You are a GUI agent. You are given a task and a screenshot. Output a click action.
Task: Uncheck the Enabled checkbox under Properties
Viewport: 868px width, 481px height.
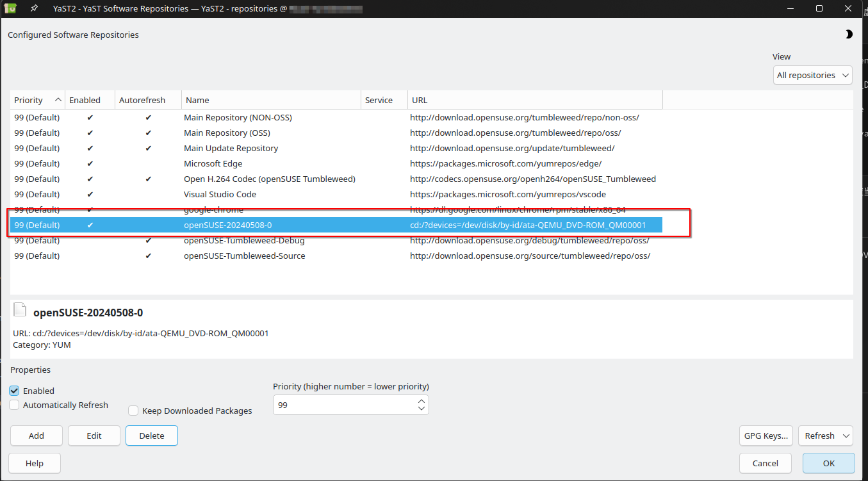pyautogui.click(x=15, y=391)
